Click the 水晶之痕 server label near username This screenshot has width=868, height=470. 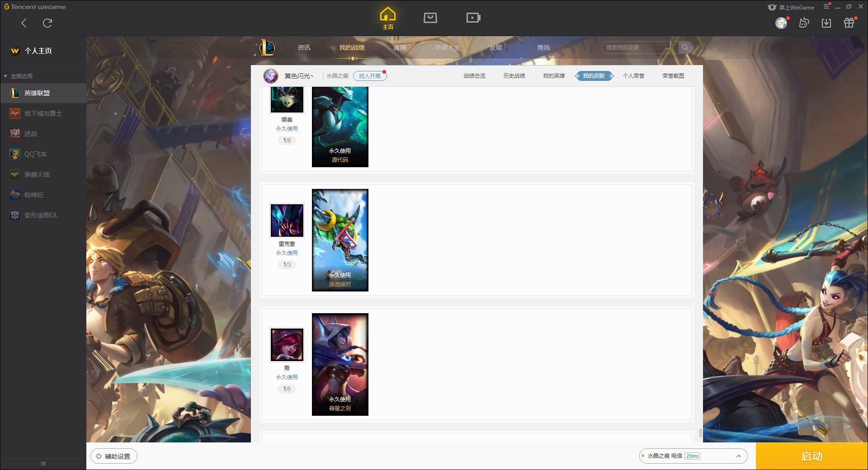pyautogui.click(x=337, y=76)
